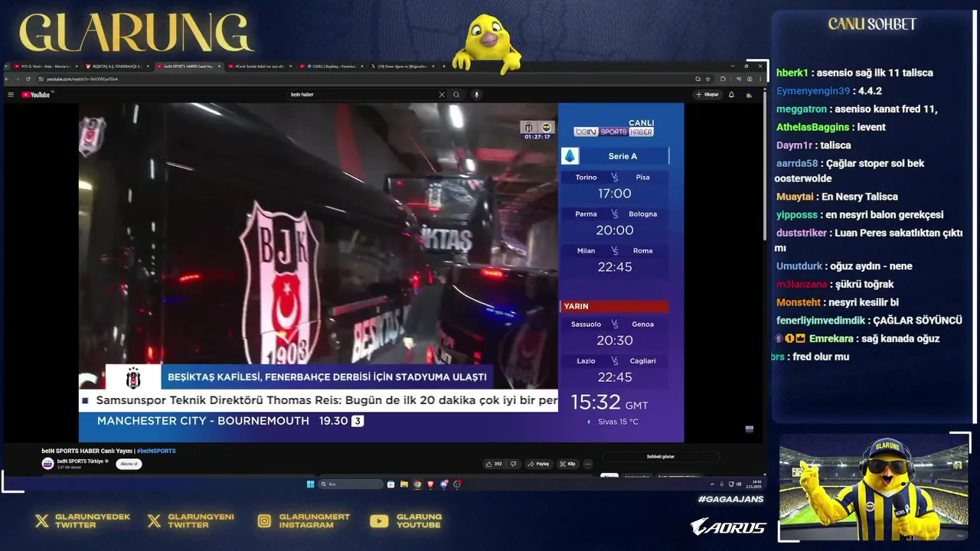The image size is (980, 551).
Task: Click the 'Paylaş' share button
Action: pos(537,464)
